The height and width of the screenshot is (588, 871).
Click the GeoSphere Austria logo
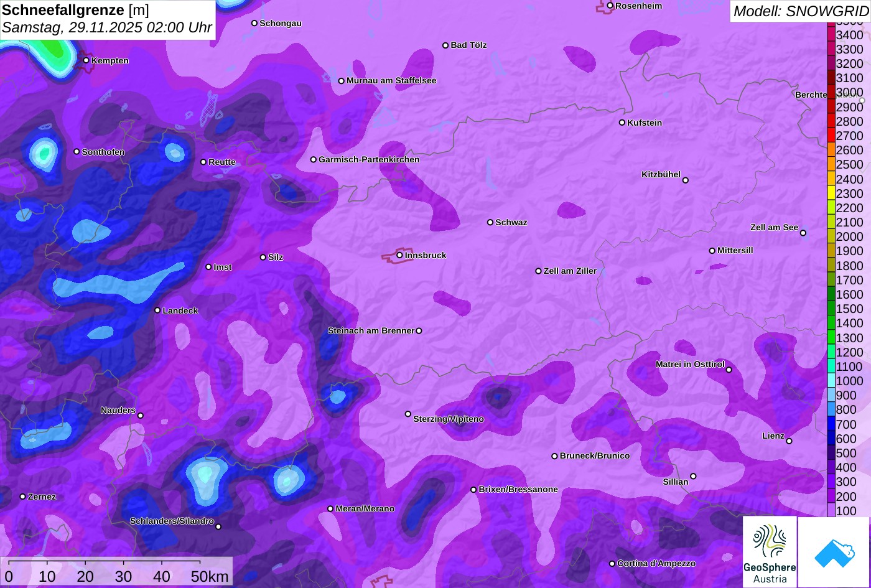pos(770,551)
